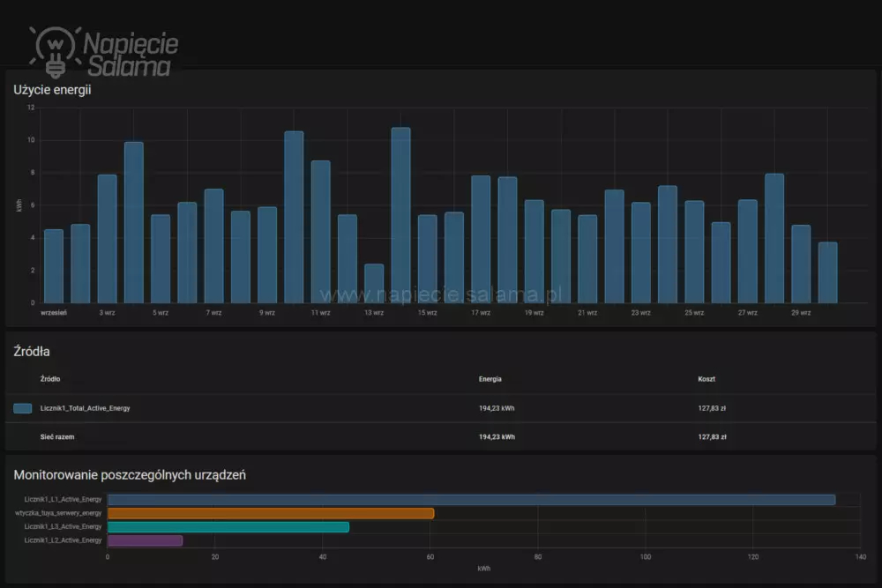Click the Źródło column header

[51, 379]
